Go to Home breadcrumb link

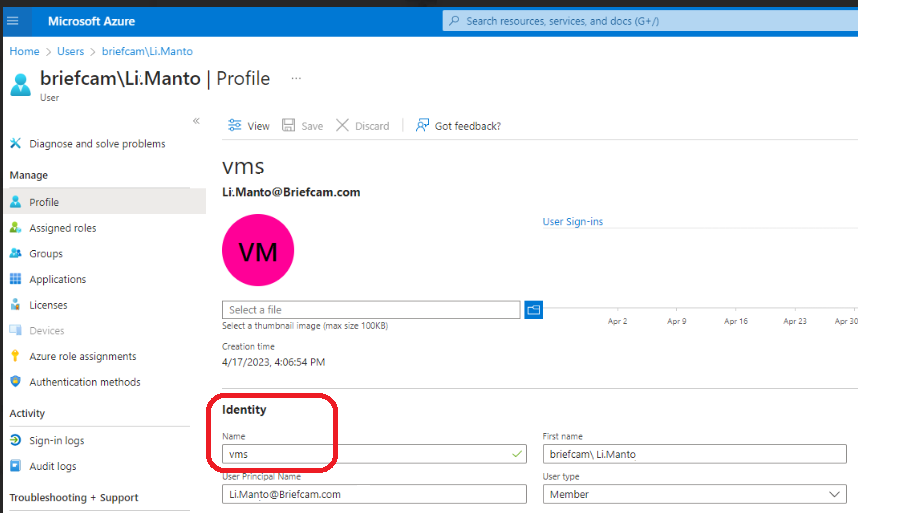click(24, 51)
